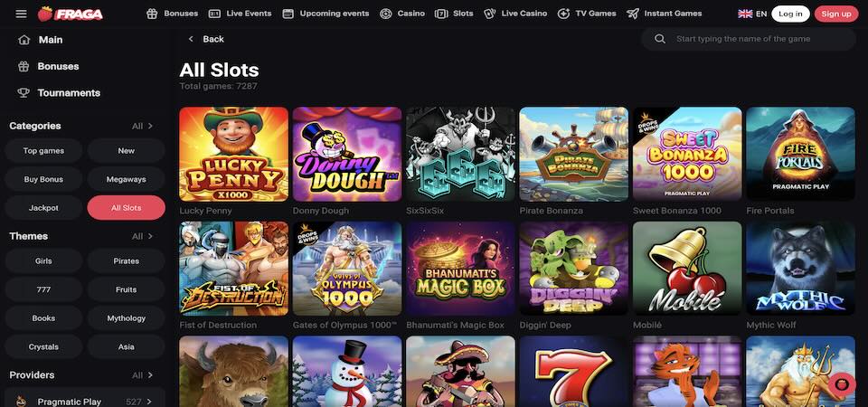Toggle the Pirates theme filter
The height and width of the screenshot is (407, 868).
click(127, 261)
